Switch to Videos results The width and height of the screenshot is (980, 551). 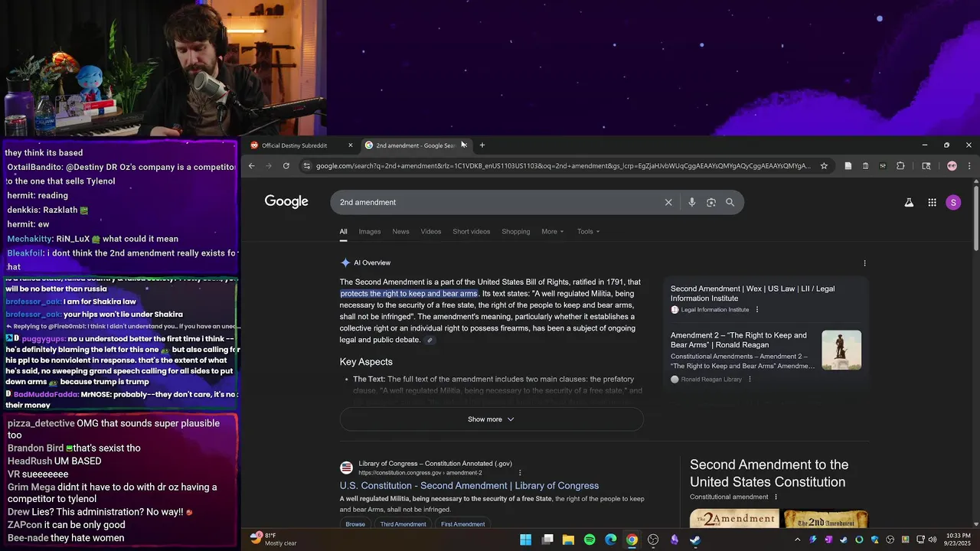pos(431,231)
